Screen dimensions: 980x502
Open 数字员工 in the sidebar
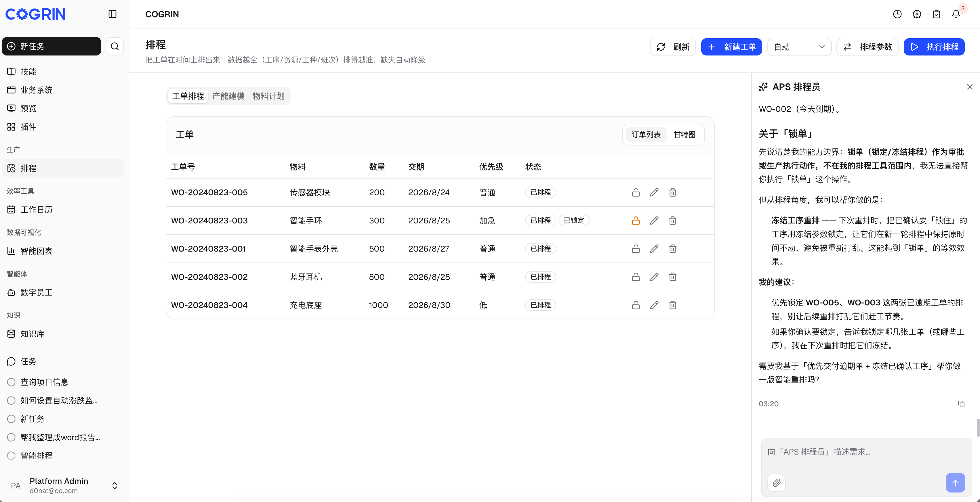tap(63, 292)
